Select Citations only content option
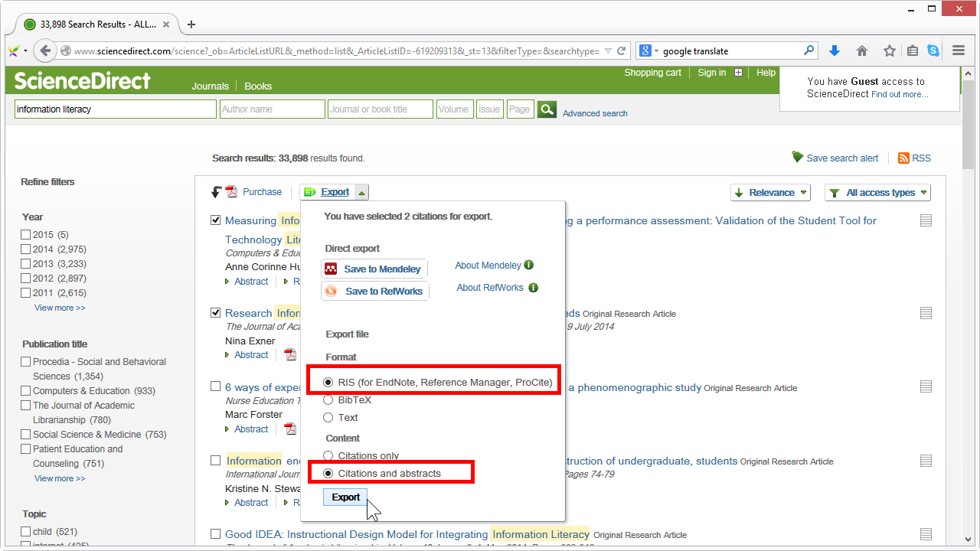 pos(328,455)
